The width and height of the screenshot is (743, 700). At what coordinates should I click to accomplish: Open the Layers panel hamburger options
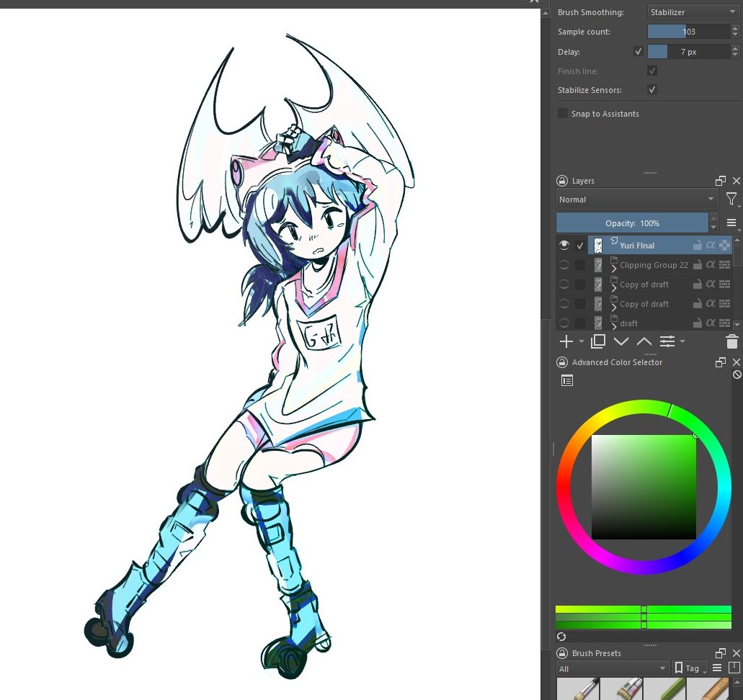click(731, 223)
